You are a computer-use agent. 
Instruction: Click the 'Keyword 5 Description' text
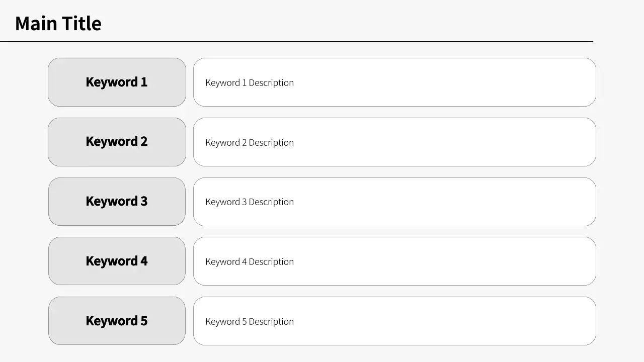(x=250, y=321)
